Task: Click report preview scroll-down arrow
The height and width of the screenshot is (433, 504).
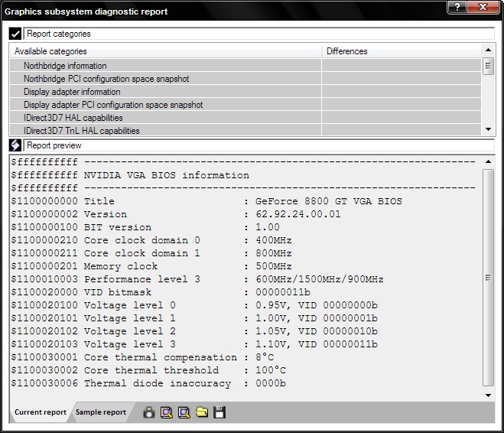Action: pyautogui.click(x=488, y=395)
